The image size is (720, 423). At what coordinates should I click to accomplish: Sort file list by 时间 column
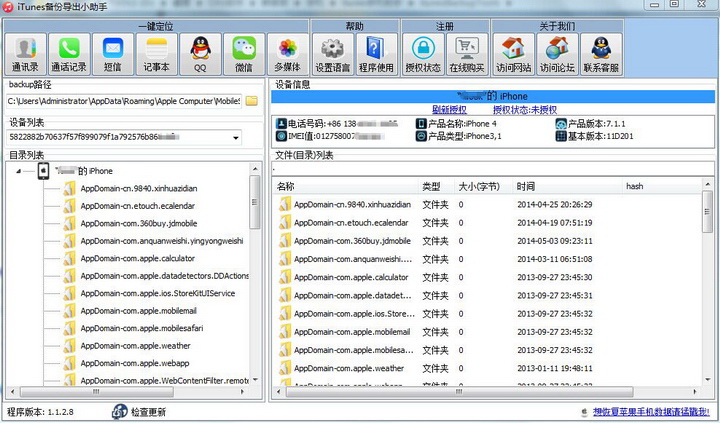point(526,186)
